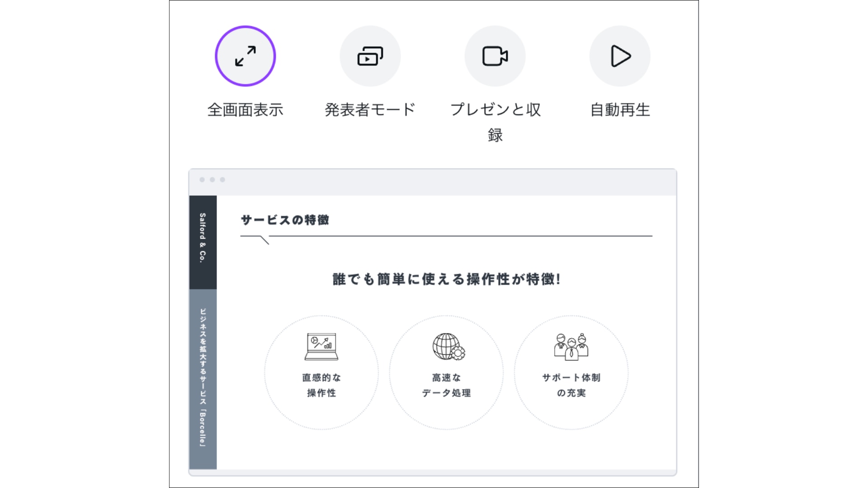Select the presenter mode icon
Image resolution: width=868 pixels, height=488 pixels.
[x=370, y=56]
